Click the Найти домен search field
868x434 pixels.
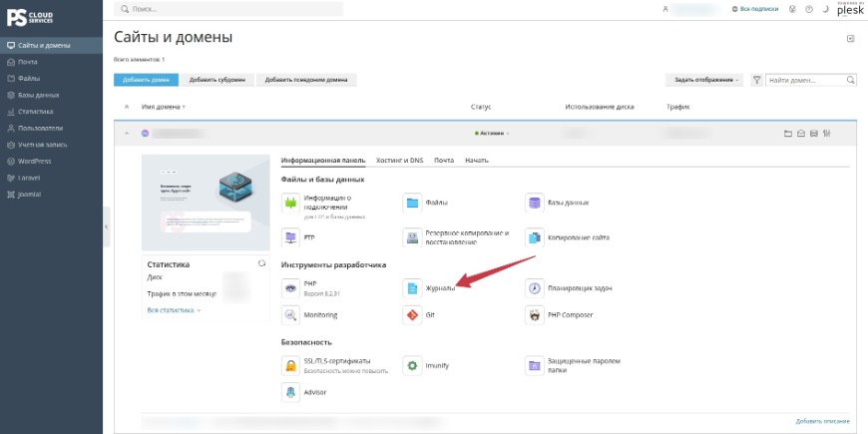811,80
